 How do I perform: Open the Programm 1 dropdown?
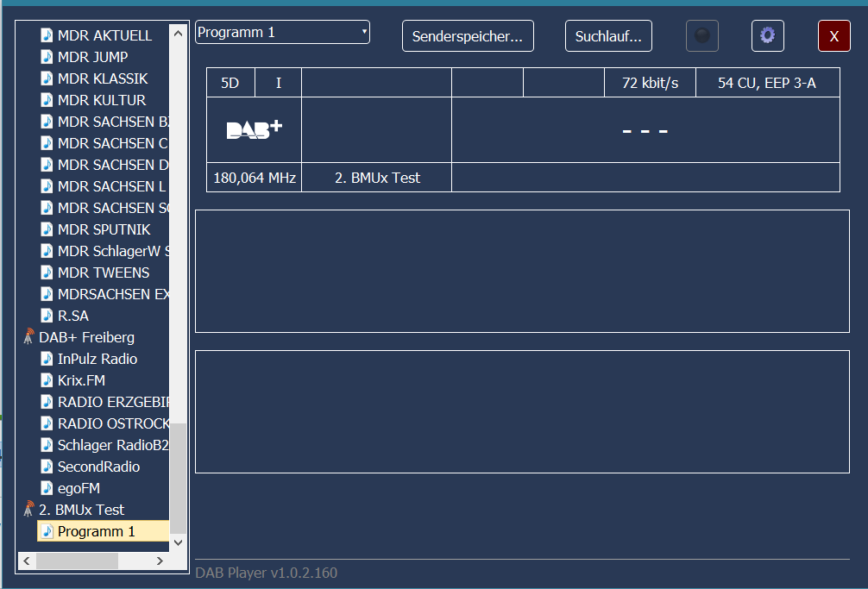tap(282, 33)
